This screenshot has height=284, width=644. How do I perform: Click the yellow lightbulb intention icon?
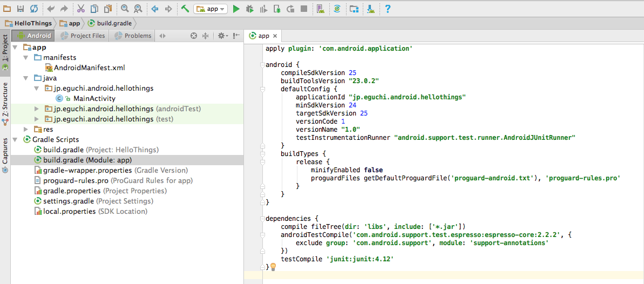pos(272,267)
